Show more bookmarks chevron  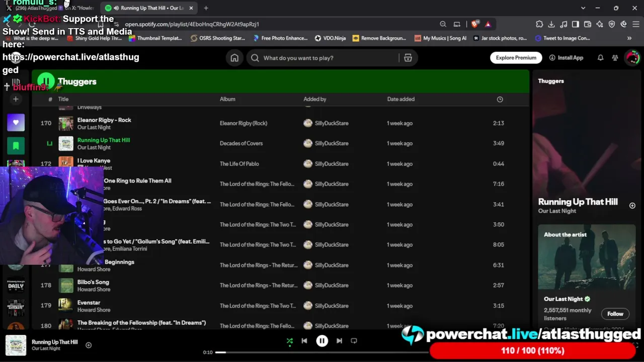pos(629,38)
